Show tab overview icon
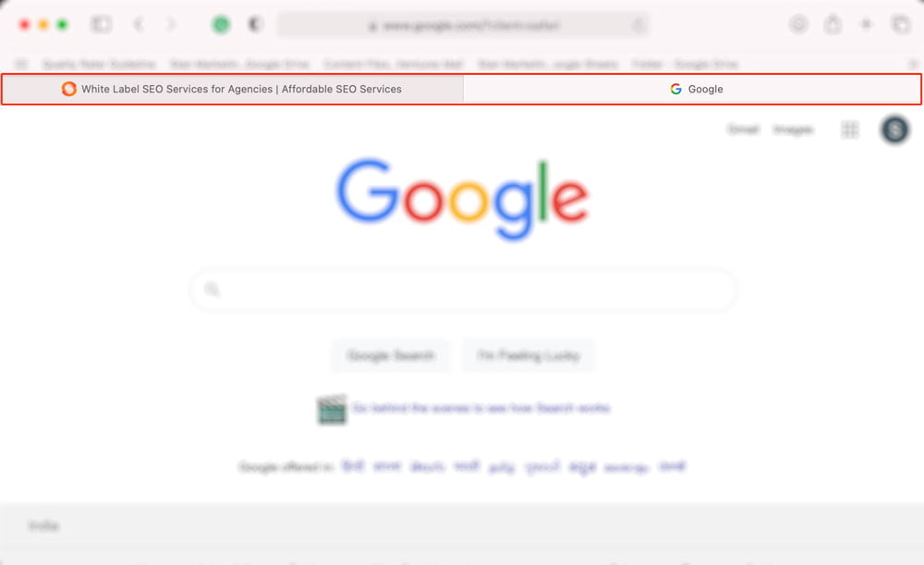 click(900, 24)
